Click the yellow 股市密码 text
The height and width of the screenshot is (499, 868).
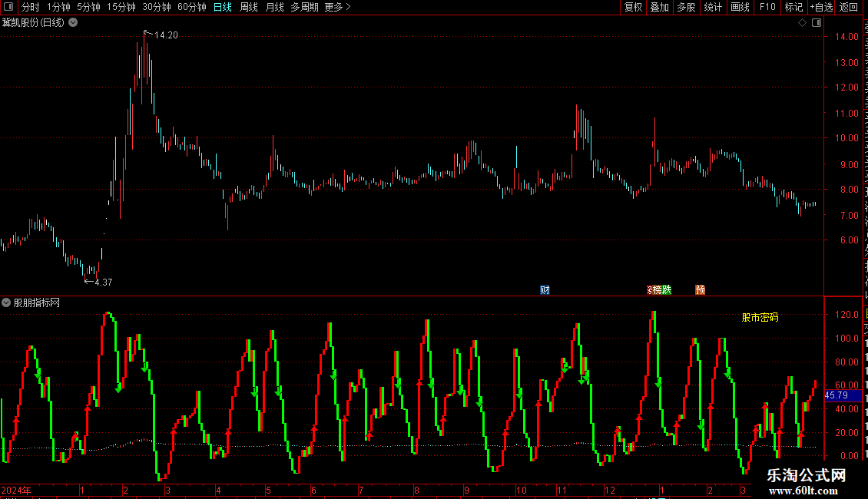[760, 318]
